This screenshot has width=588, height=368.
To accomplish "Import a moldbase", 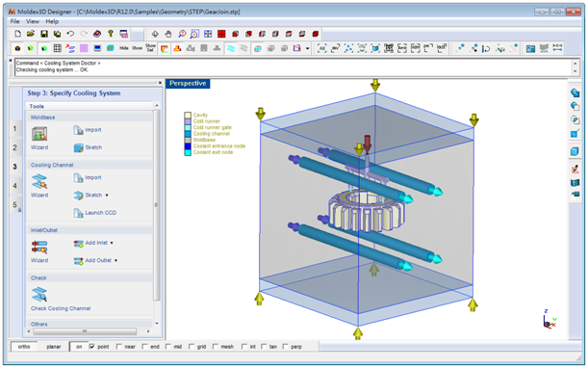I will click(88, 130).
